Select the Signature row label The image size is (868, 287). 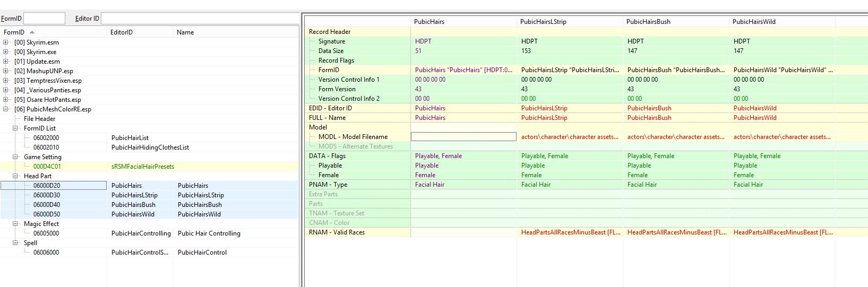(332, 41)
